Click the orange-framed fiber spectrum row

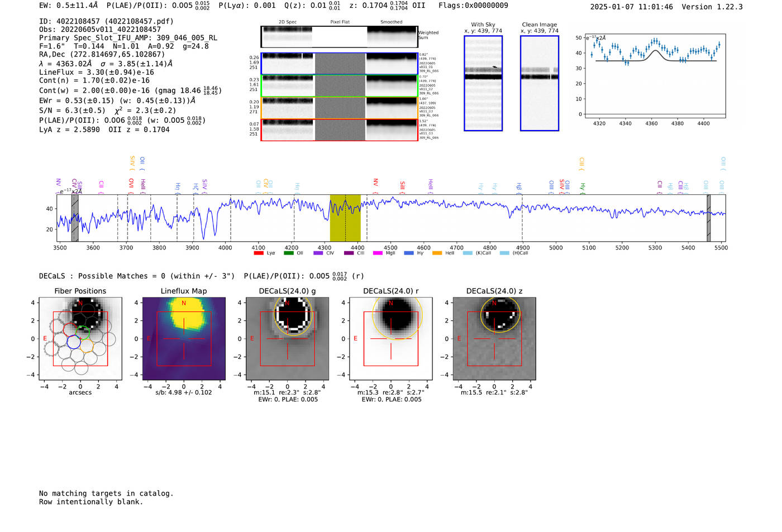pyautogui.click(x=339, y=108)
